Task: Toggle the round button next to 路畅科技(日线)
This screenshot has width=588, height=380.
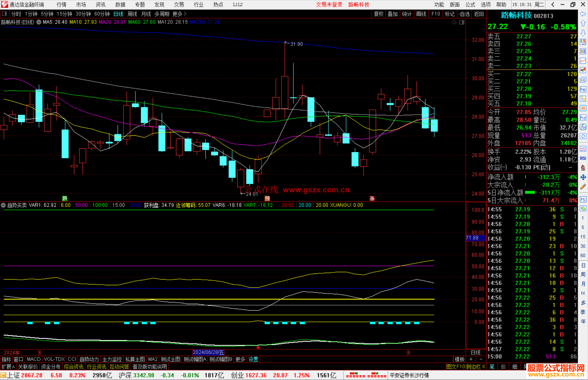Action: [x=39, y=22]
